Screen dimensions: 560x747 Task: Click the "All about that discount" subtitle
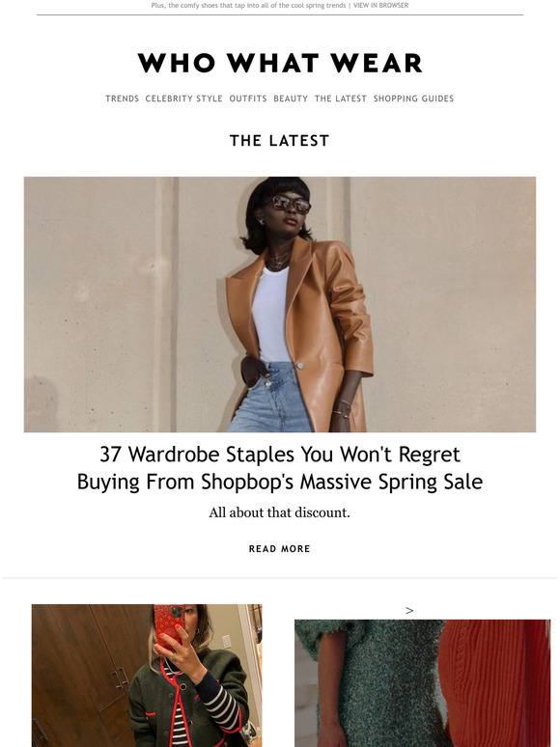(280, 512)
